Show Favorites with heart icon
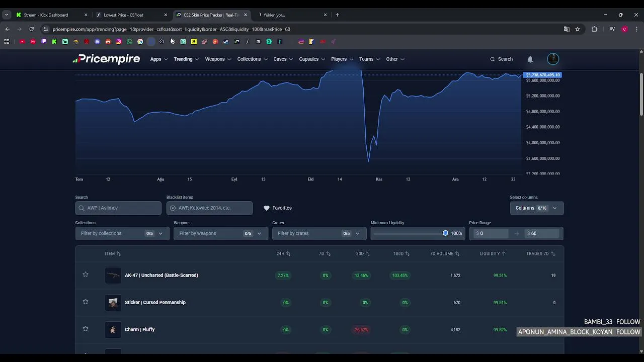 tap(278, 208)
